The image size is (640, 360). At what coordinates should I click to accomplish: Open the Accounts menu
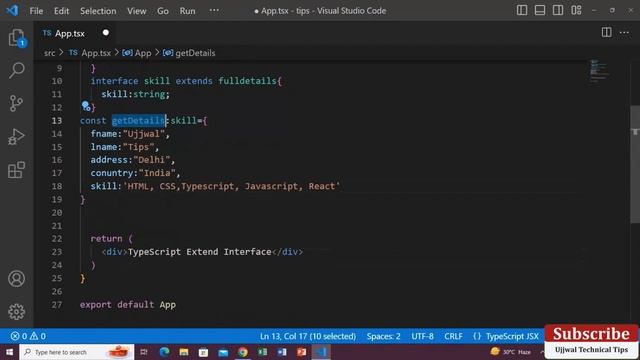point(16,279)
